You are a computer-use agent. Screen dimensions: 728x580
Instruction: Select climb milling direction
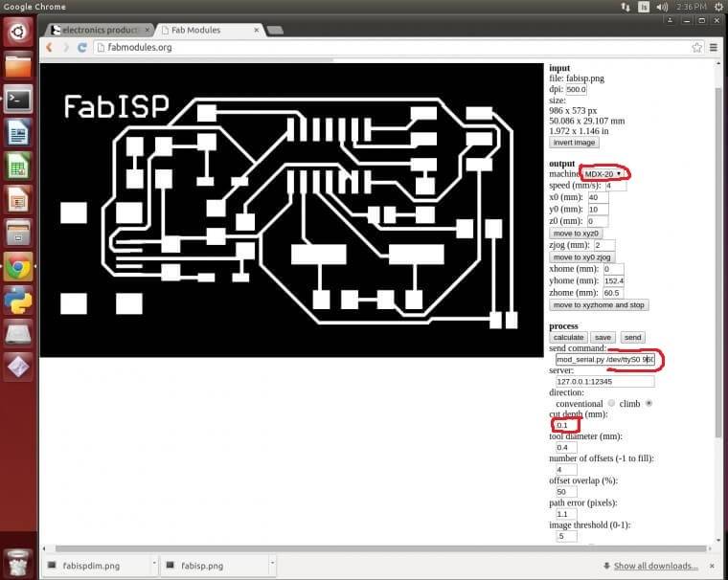pos(648,403)
